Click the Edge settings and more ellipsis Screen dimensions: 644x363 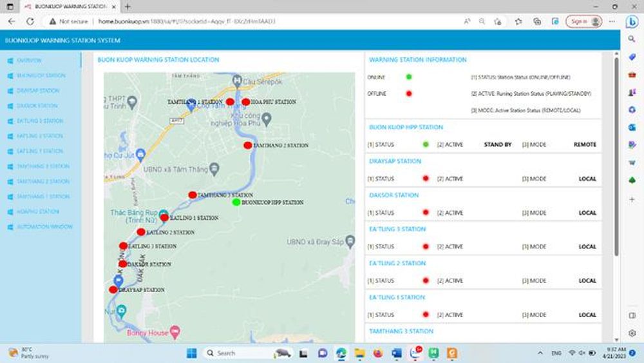[x=612, y=21]
